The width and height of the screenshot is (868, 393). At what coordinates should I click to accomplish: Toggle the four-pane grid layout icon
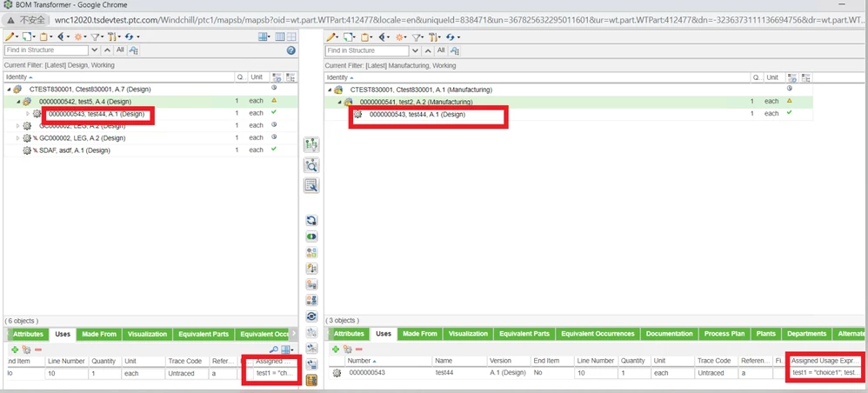click(291, 37)
